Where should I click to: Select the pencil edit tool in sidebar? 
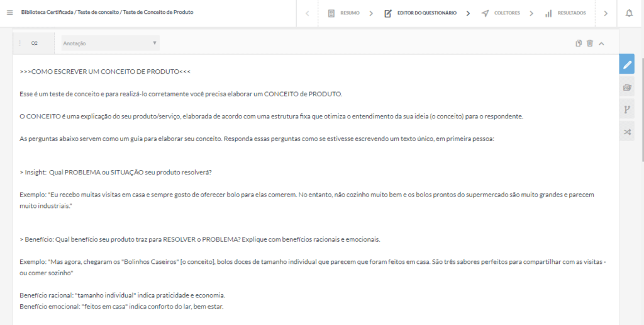[x=627, y=64]
